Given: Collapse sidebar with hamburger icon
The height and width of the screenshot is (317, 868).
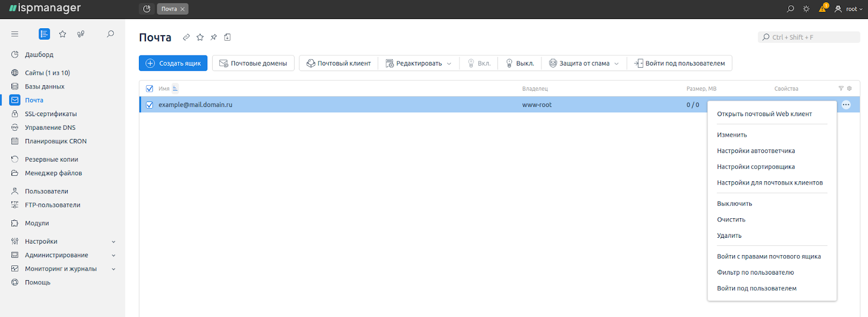Looking at the screenshot, I should 15,34.
